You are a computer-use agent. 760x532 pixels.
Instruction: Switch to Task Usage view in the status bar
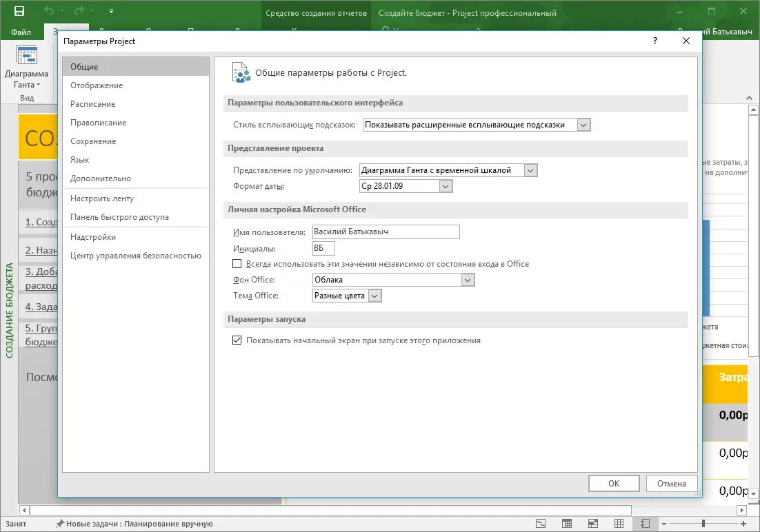tap(567, 523)
